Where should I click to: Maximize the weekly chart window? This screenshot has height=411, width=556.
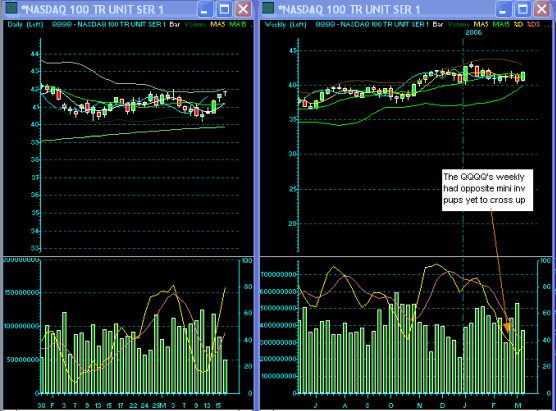click(x=522, y=9)
